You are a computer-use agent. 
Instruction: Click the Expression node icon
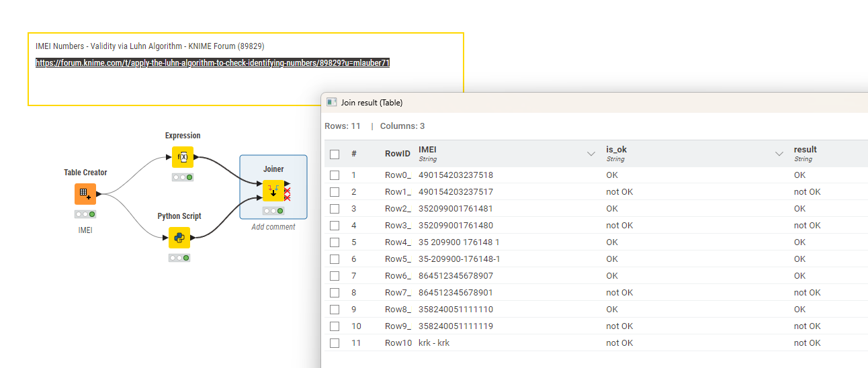pos(182,157)
